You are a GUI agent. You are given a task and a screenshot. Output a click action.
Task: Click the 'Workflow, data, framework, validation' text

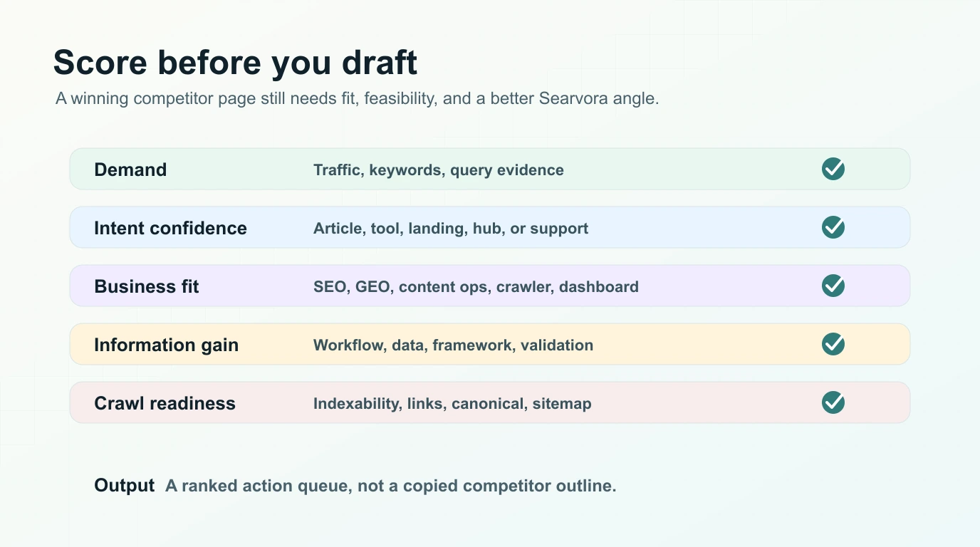point(453,345)
